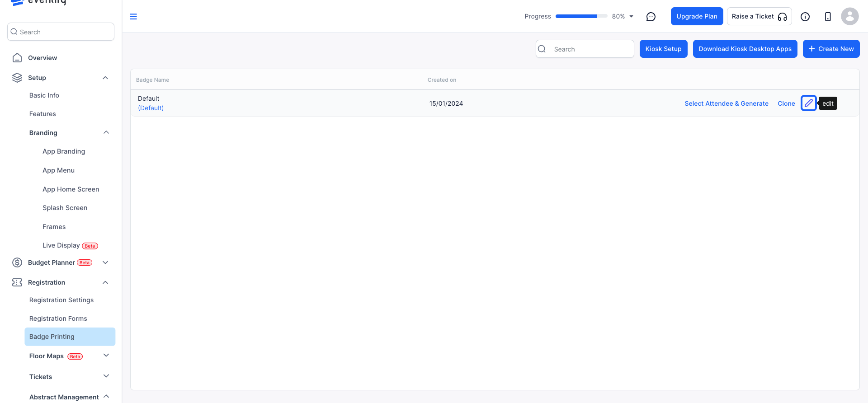Open App Branding

click(x=64, y=151)
